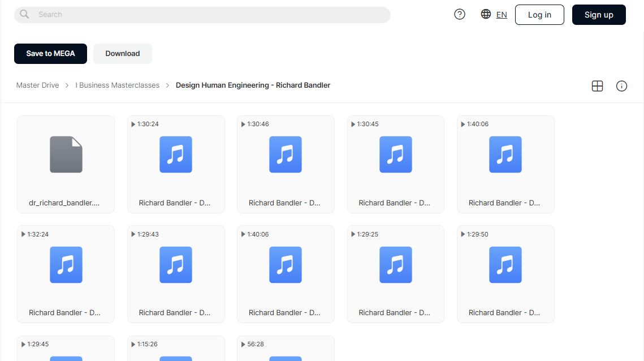Viewport: 644px width, 361px height.
Task: Click the file name under the 1:30:45 track
Action: click(x=394, y=203)
